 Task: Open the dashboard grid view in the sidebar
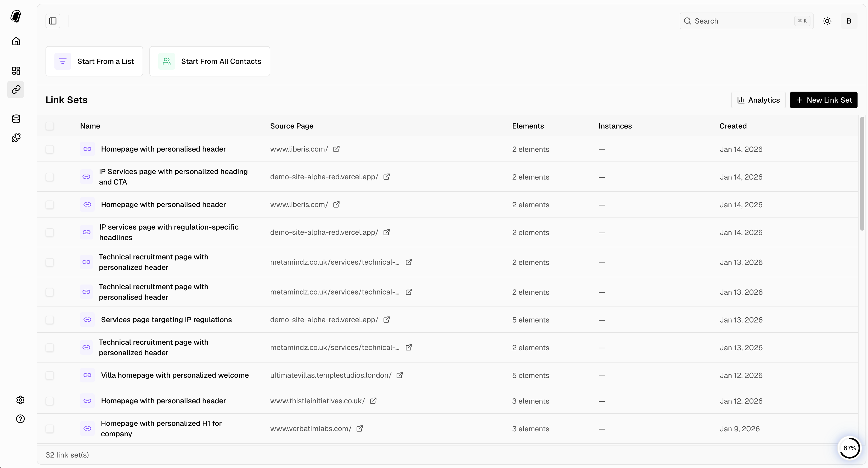coord(16,70)
